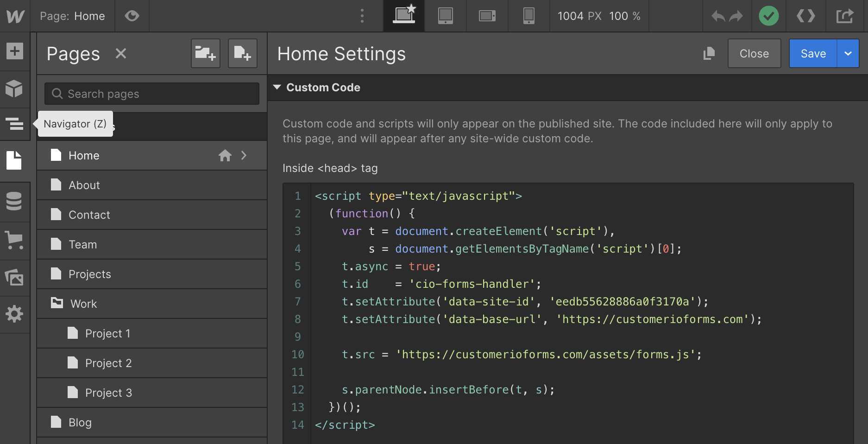868x444 pixels.
Task: Select the Project 2 page
Action: point(152,363)
